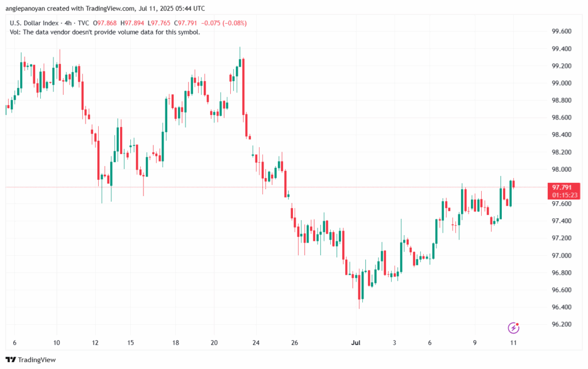The image size is (588, 369).
Task: Click the 4h interval label
Action: tap(68, 23)
